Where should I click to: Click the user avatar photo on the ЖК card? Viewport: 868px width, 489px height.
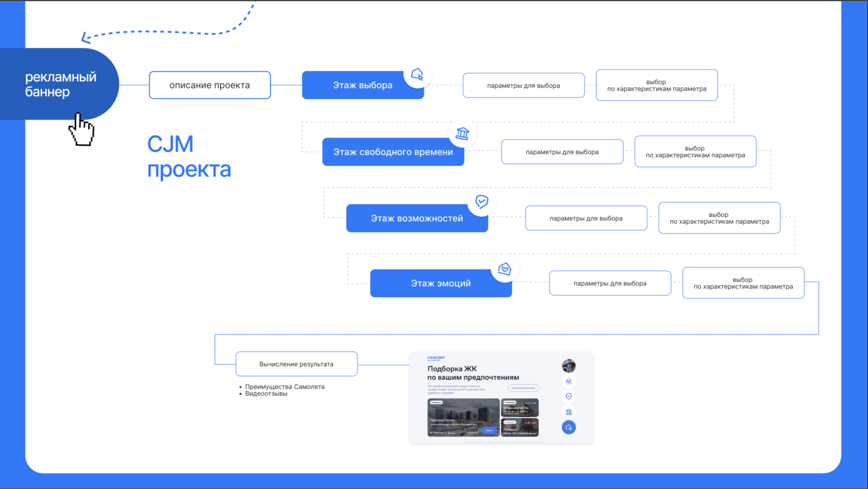[569, 366]
